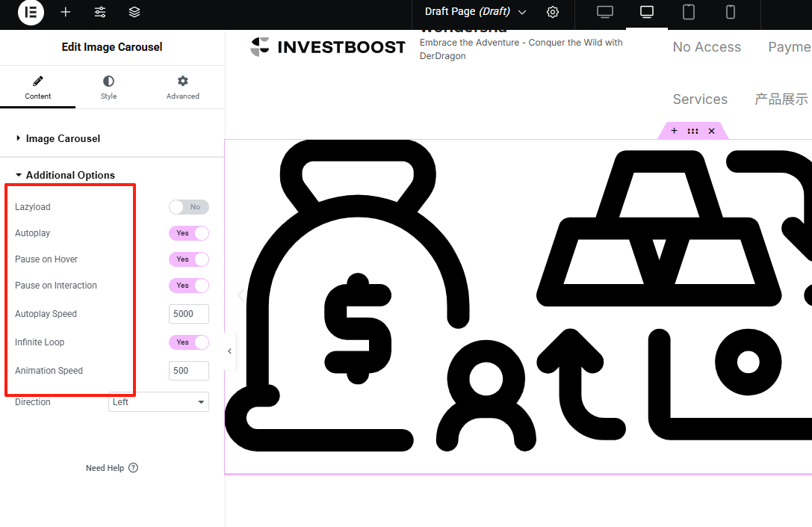Open the add element plus icon
The image size is (812, 527).
pyautogui.click(x=66, y=12)
